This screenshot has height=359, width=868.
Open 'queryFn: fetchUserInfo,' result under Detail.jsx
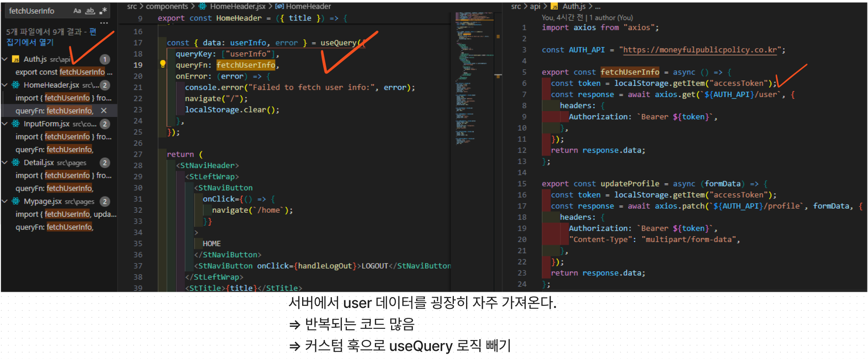[x=54, y=188]
